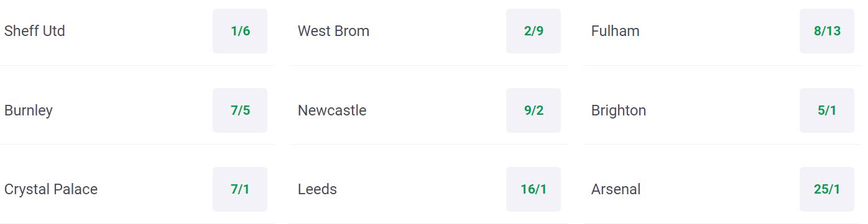Select Newcastle 9/2 odds button
The width and height of the screenshot is (868, 224).
533,110
